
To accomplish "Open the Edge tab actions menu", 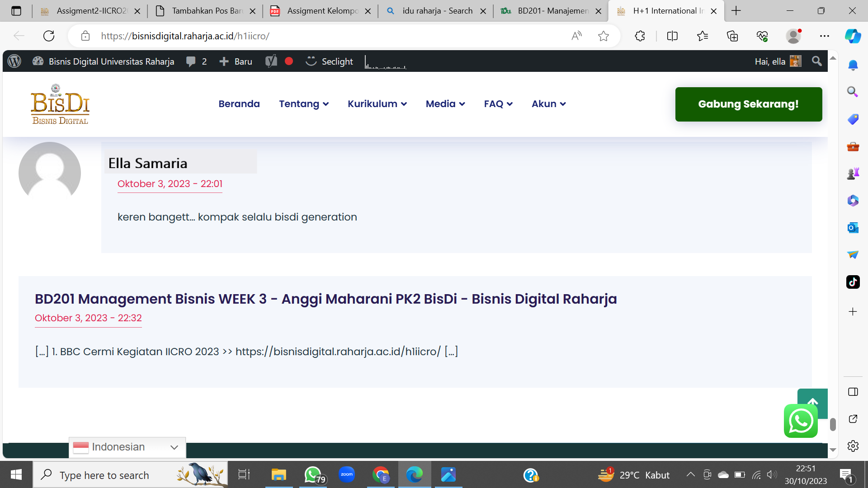I will (16, 11).
